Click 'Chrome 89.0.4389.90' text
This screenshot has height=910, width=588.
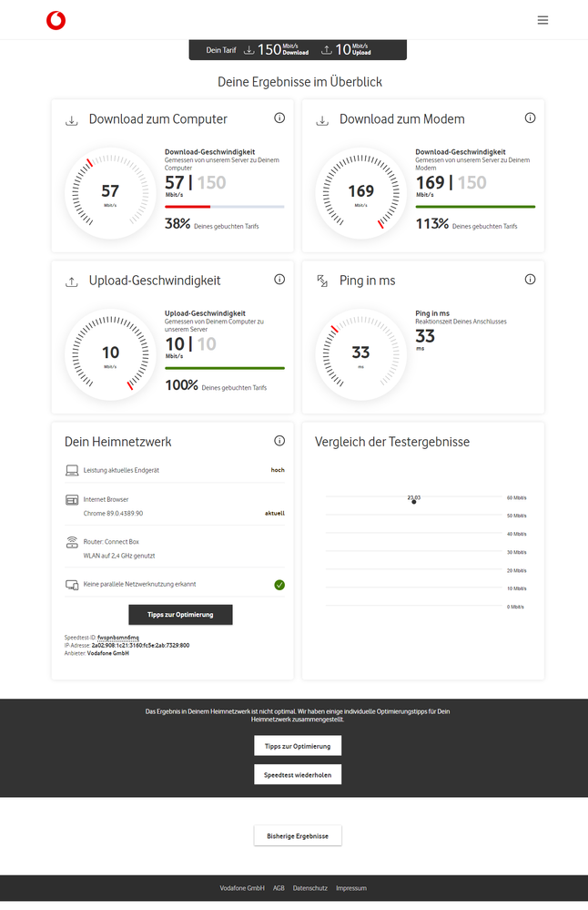coord(113,513)
